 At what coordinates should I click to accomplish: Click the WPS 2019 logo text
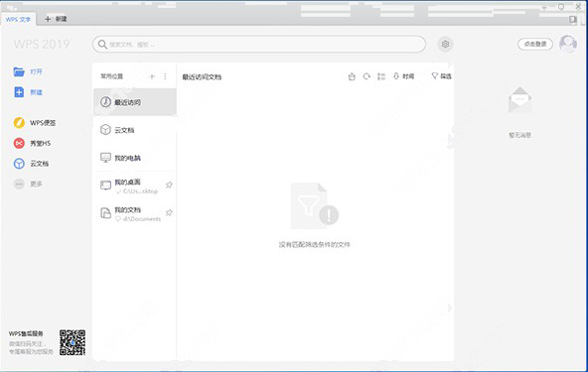[x=42, y=45]
